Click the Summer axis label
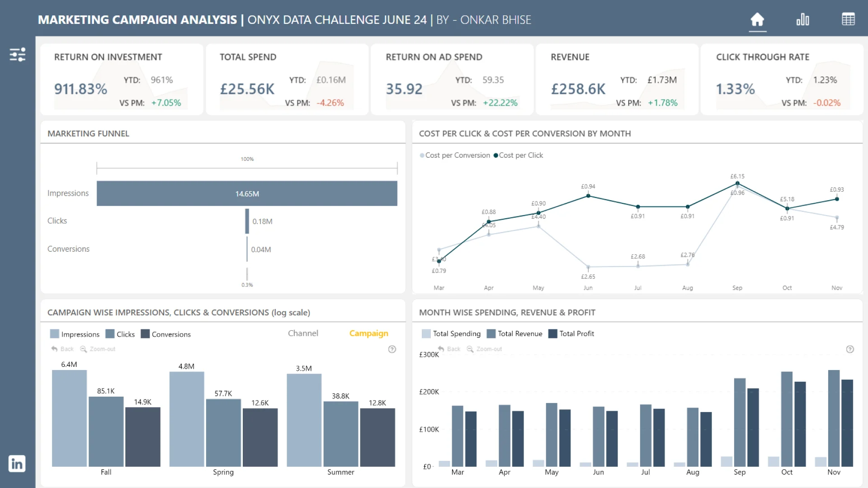 340,472
